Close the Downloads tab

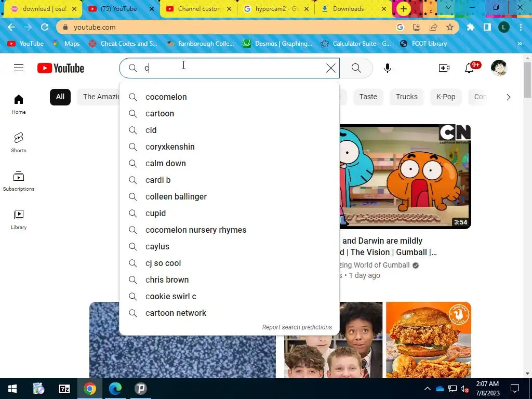pos(384,9)
